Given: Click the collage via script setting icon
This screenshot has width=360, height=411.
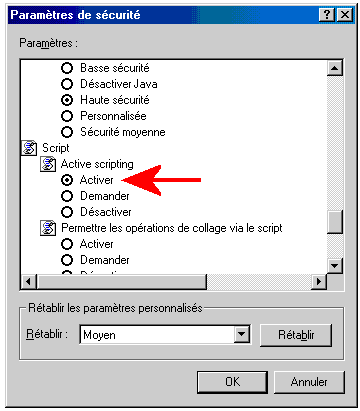Looking at the screenshot, I should pos(48,228).
